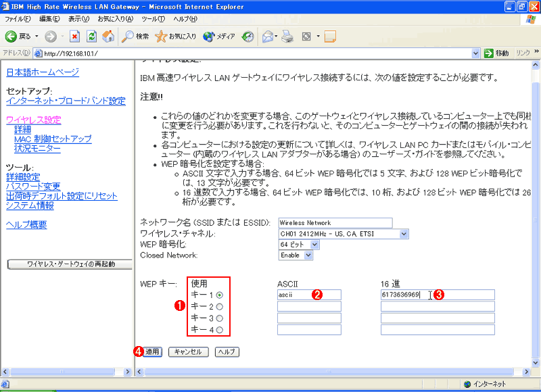This screenshot has height=392, width=541.
Task: Open the Back button history dropdown arrow
Action: click(x=37, y=36)
